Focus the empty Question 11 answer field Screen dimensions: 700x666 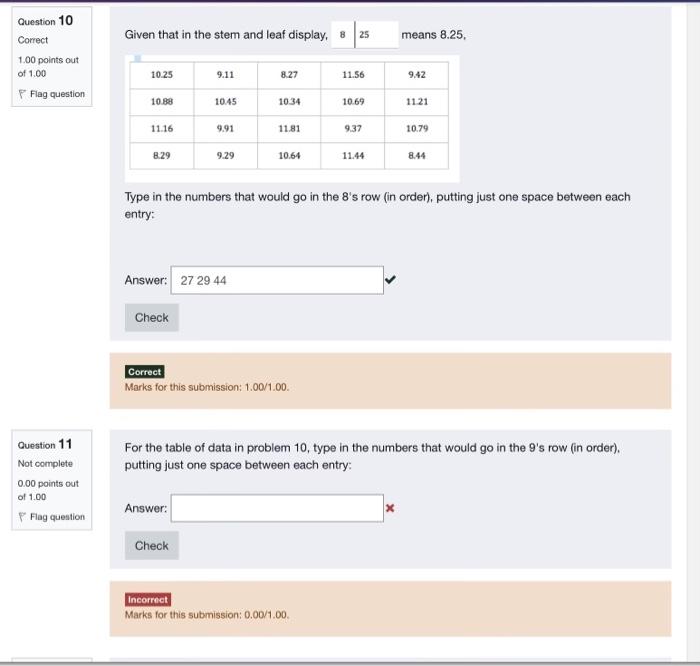[277, 508]
